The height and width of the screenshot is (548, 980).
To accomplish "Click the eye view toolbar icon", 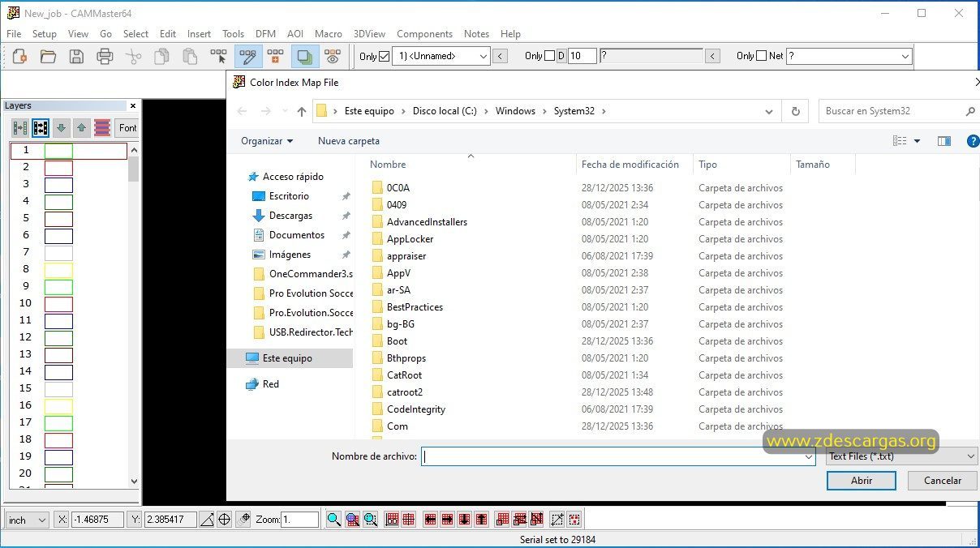I will (x=333, y=56).
